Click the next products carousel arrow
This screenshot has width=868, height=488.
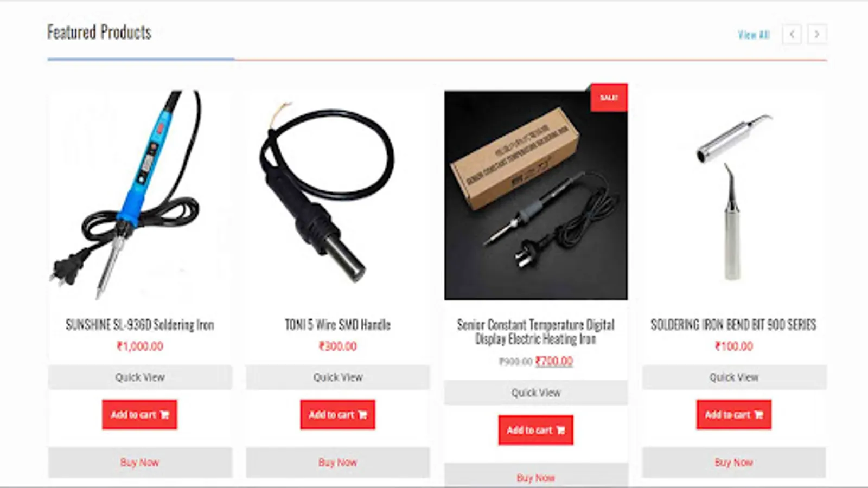pyautogui.click(x=817, y=34)
